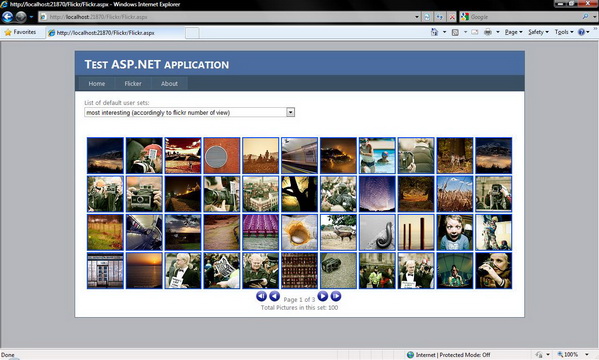Expand the Feeds dropdown arrow
The image size is (599, 360).
point(465,32)
